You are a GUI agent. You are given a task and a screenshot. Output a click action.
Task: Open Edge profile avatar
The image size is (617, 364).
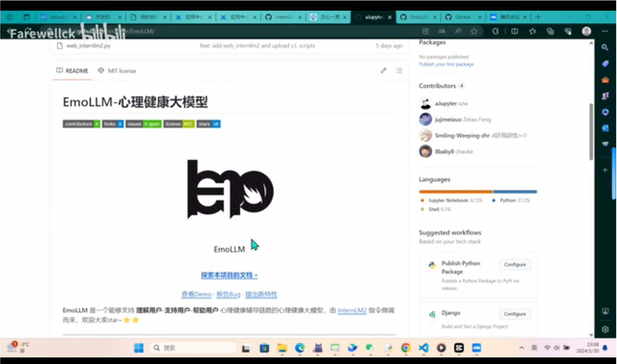587,31
